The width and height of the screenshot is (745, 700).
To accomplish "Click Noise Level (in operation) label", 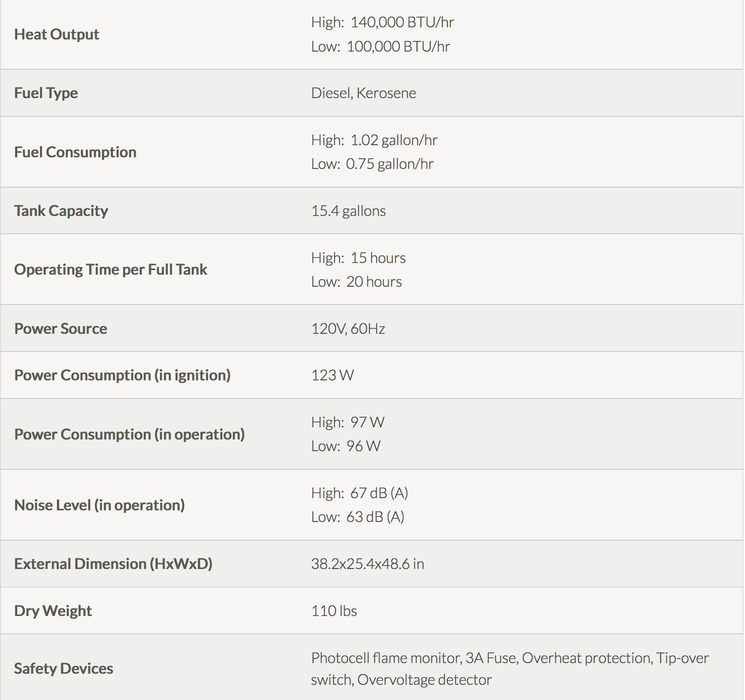I will 100,505.
